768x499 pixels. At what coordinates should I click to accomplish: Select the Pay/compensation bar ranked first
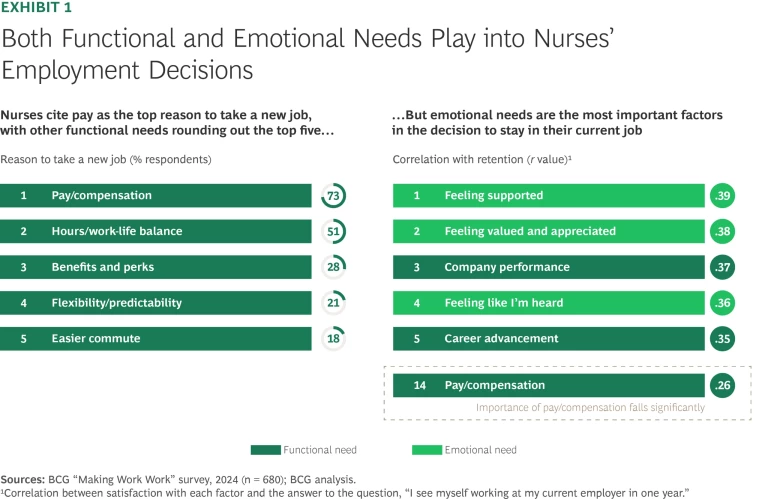point(156,196)
